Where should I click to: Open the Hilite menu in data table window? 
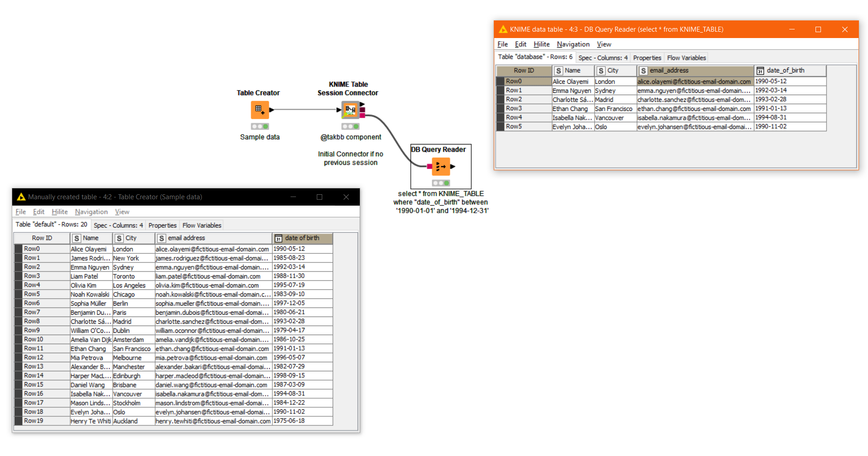tap(541, 44)
